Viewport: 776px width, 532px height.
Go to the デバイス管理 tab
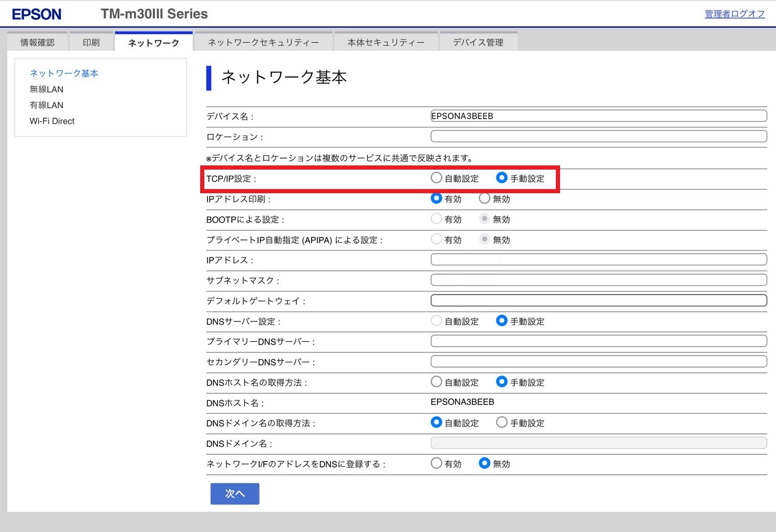478,43
